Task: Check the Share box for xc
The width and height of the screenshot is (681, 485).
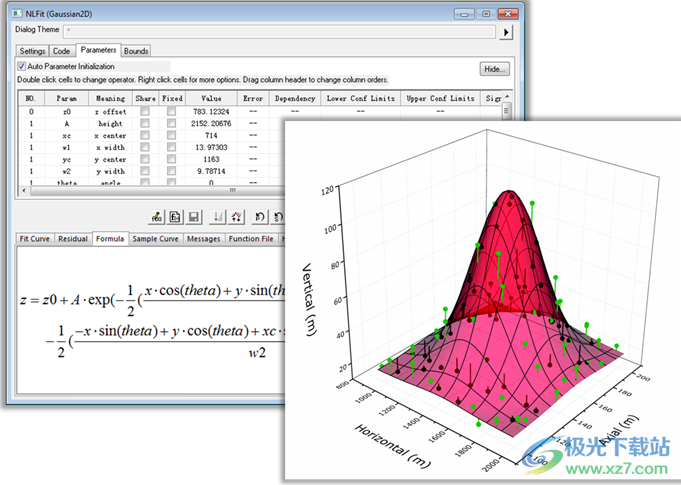Action: pyautogui.click(x=145, y=135)
